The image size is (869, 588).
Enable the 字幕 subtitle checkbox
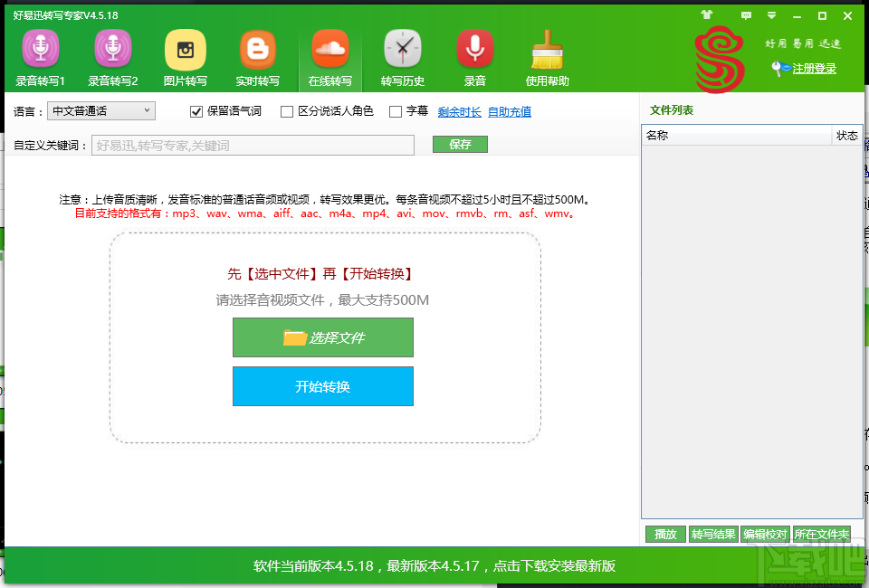tap(396, 111)
